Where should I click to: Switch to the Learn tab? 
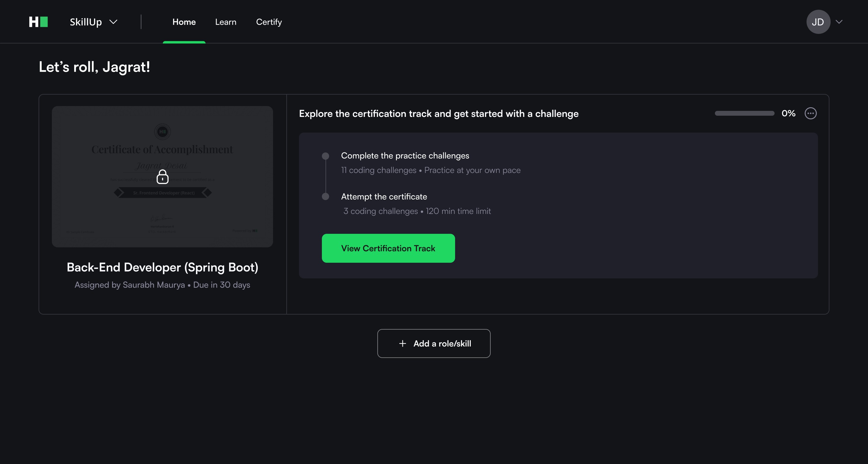click(226, 22)
